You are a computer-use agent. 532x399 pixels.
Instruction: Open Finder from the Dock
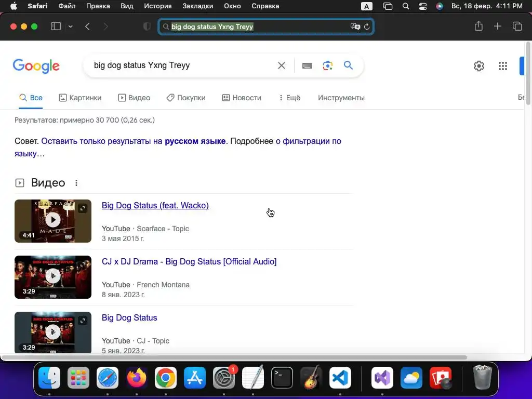pos(49,378)
